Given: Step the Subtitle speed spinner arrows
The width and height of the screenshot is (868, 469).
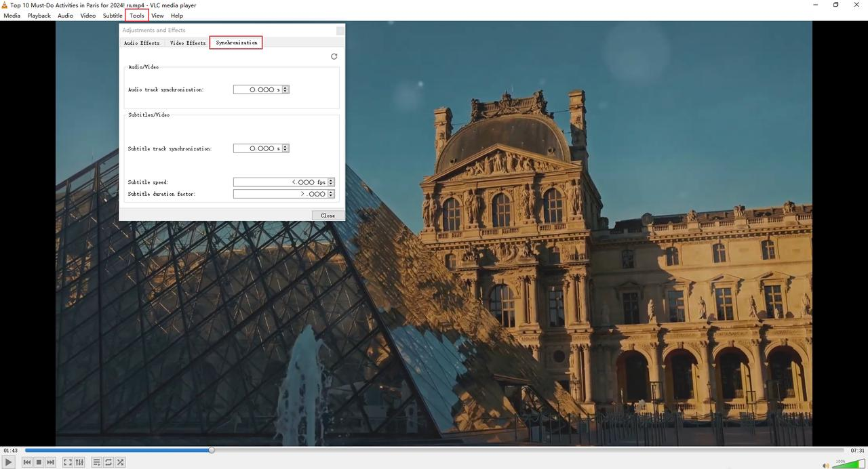Looking at the screenshot, I should 331,182.
